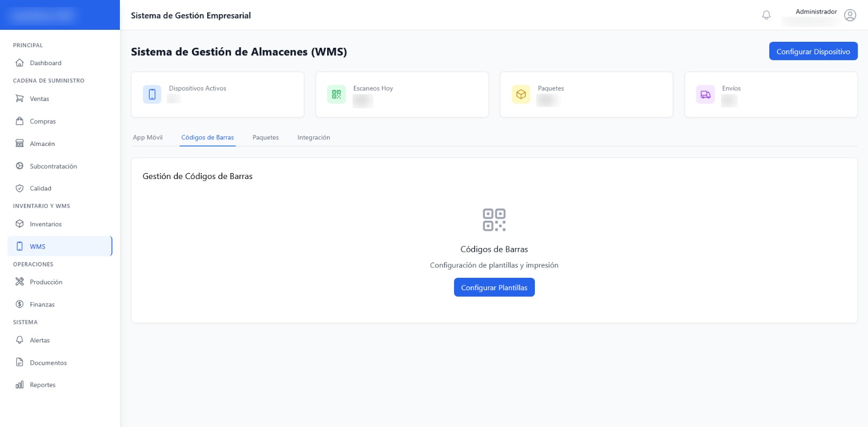The height and width of the screenshot is (427, 868).
Task: Open the Compras section
Action: tap(43, 122)
